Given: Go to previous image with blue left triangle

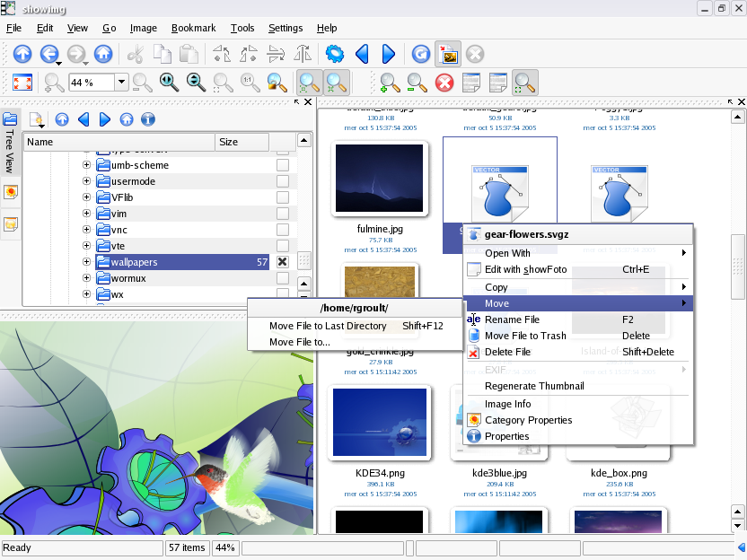Looking at the screenshot, I should pyautogui.click(x=362, y=54).
